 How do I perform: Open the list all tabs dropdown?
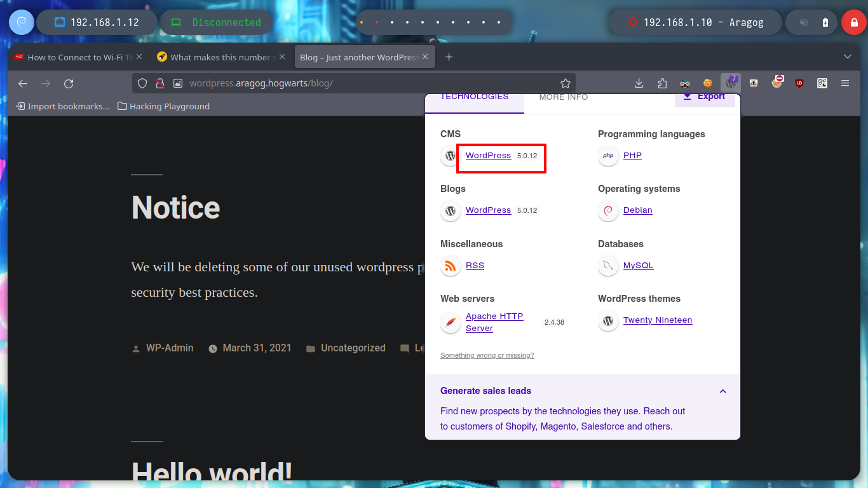(x=847, y=57)
